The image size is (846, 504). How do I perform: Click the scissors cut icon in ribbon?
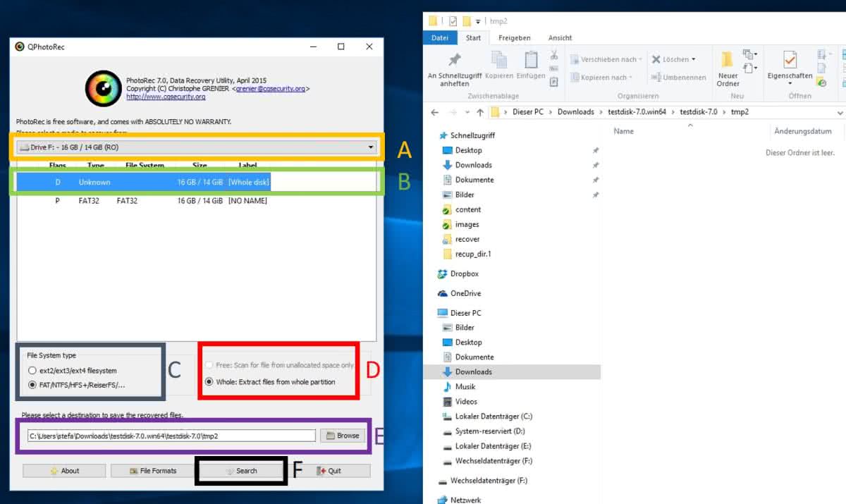pyautogui.click(x=554, y=55)
